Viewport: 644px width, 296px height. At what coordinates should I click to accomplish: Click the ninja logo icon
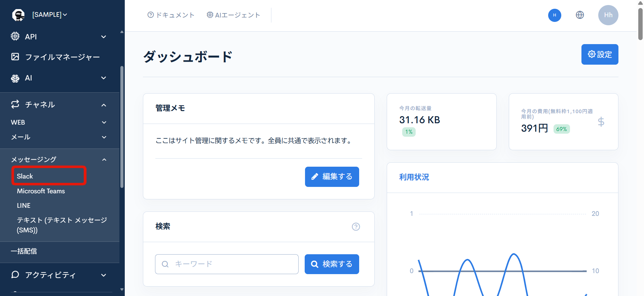pyautogui.click(x=18, y=15)
